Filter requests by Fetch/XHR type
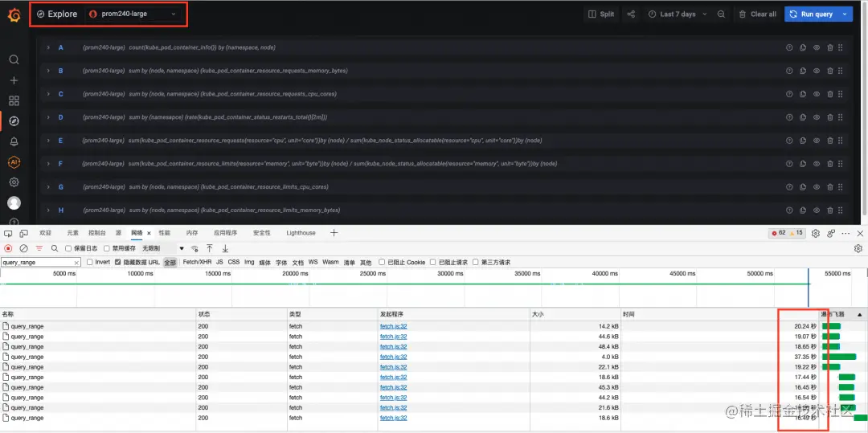 point(197,262)
